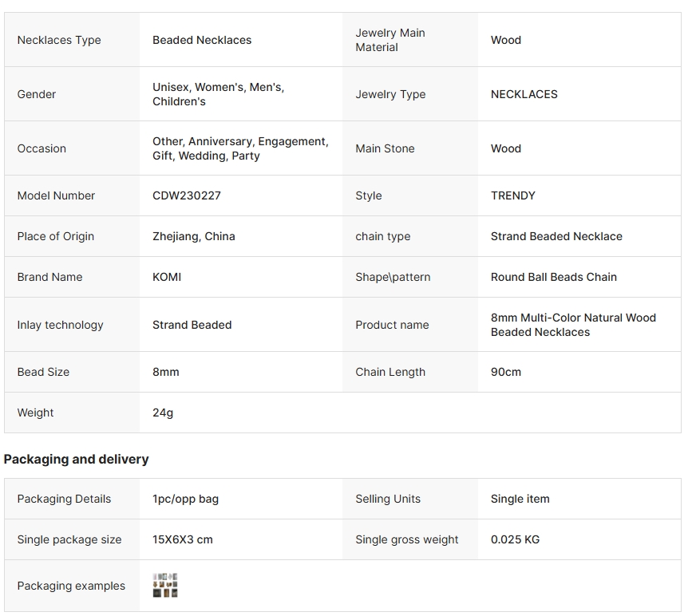Select the Beaded Necklaces type value
This screenshot has height=616, width=696.
(202, 40)
